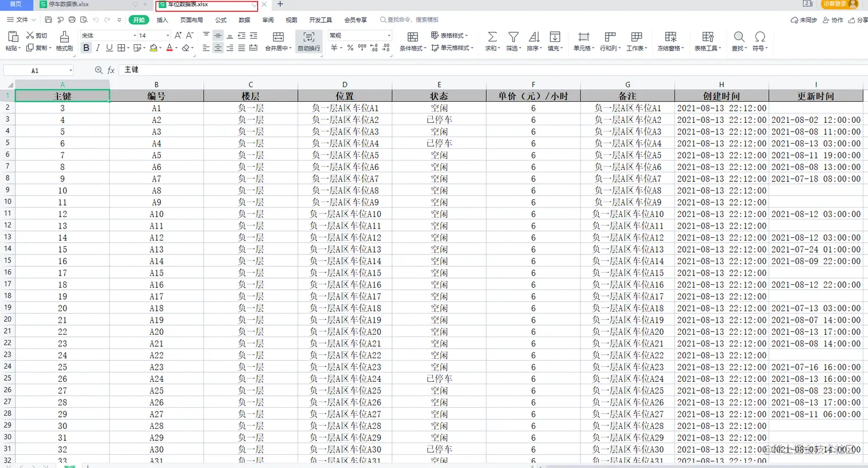Click the Save icon in quick toolbar

48,20
